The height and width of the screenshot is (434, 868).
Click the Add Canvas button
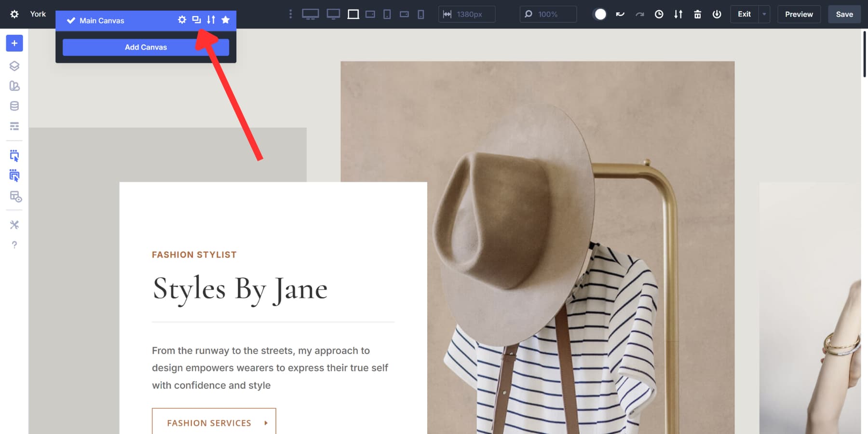pos(145,47)
